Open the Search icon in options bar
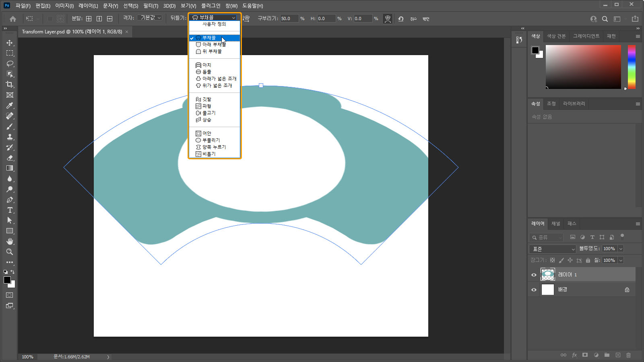 click(605, 19)
